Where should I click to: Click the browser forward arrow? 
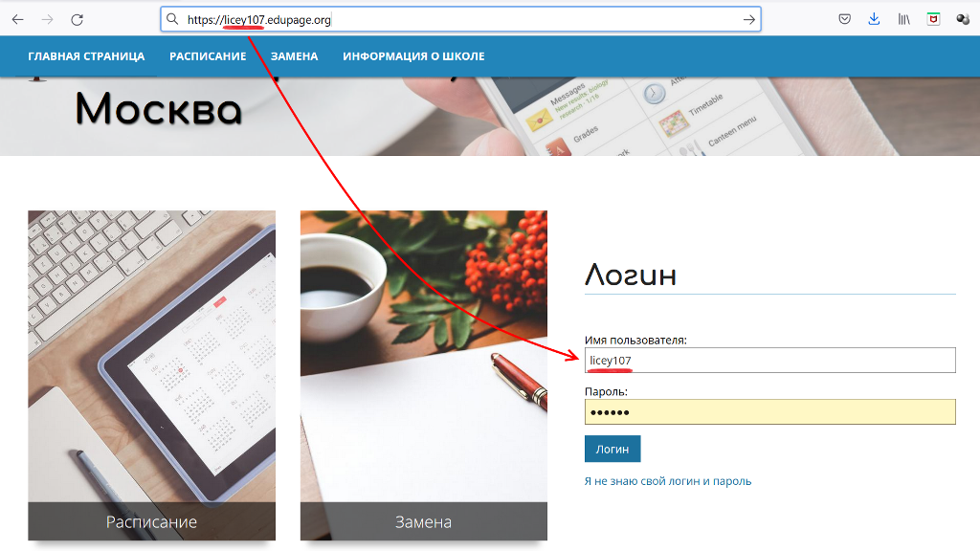point(48,19)
